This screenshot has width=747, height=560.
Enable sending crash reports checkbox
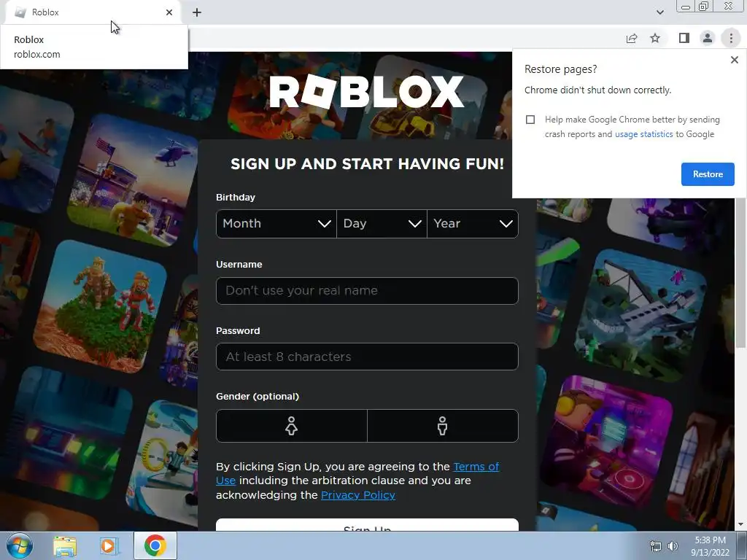coord(530,120)
